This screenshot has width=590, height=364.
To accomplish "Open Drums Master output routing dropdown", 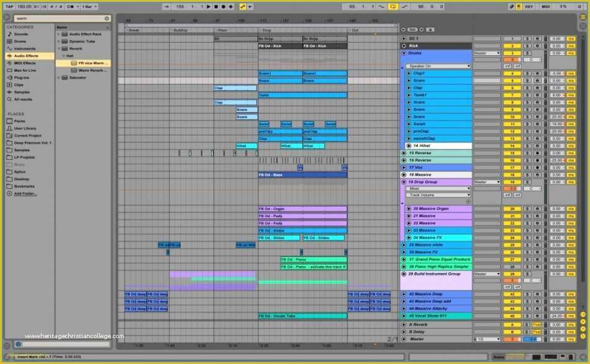I will click(x=487, y=53).
